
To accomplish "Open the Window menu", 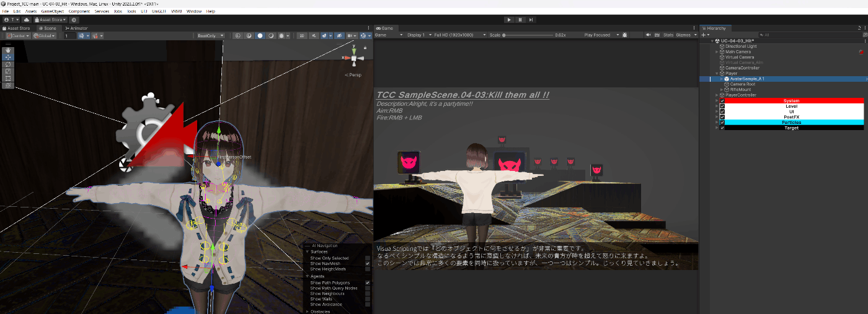I will tap(194, 11).
